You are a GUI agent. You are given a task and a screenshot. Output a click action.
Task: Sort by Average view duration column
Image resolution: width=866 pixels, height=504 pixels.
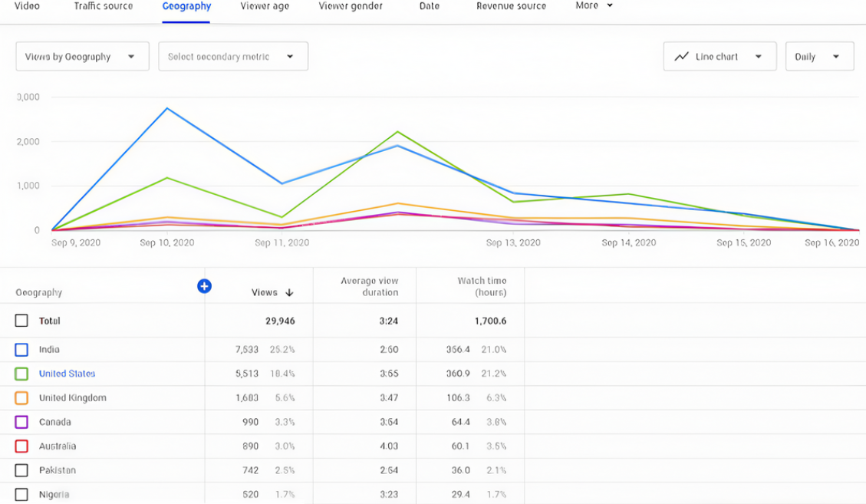(369, 286)
